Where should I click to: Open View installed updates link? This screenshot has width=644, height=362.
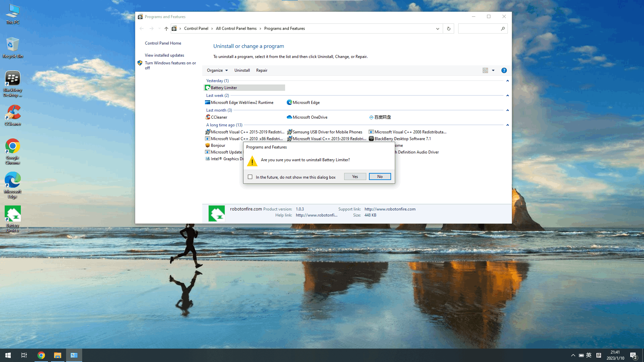[164, 55]
